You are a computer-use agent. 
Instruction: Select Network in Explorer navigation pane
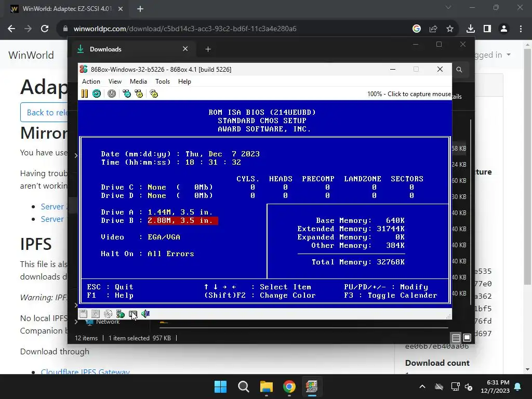[x=103, y=322]
